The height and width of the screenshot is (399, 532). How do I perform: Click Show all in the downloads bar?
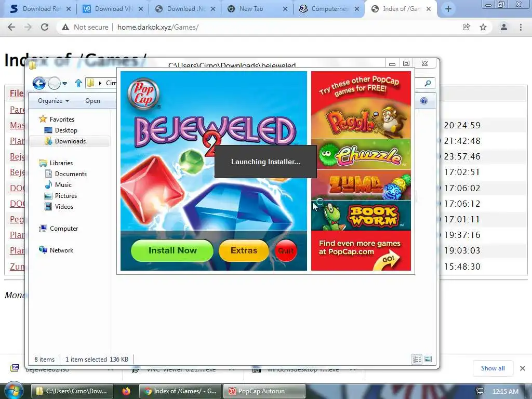(x=493, y=368)
